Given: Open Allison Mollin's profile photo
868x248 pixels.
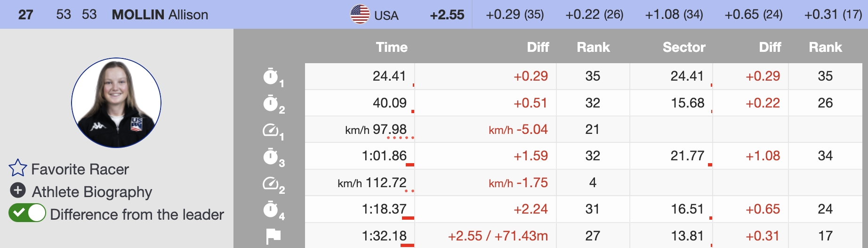Looking at the screenshot, I should click(x=116, y=103).
